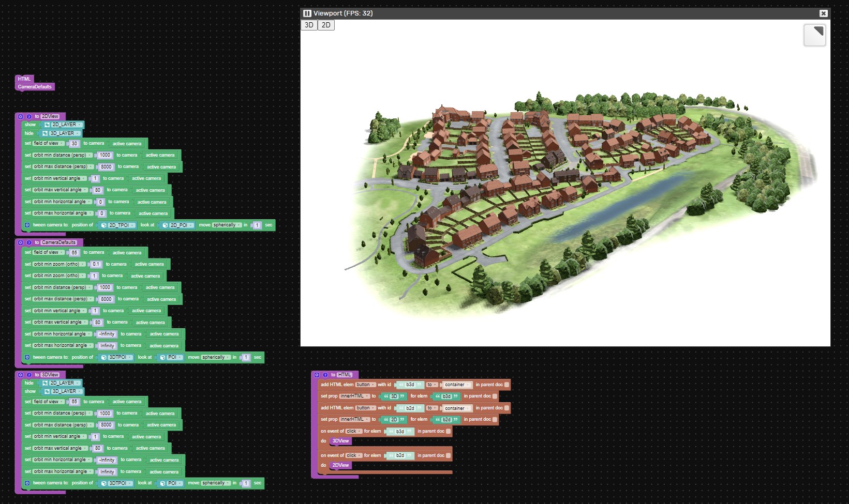Click cube icon of 3DTPOI in CameraDefaults
The image size is (849, 504).
[x=104, y=357]
